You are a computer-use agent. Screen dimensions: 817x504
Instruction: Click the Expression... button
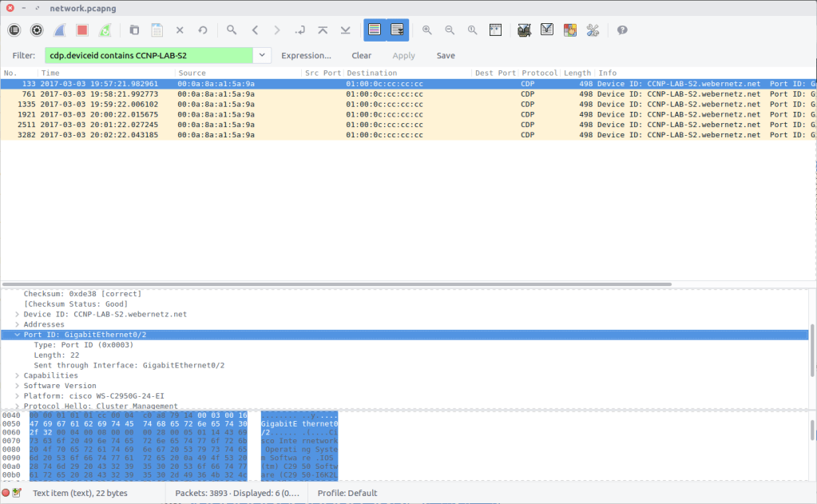pos(306,56)
